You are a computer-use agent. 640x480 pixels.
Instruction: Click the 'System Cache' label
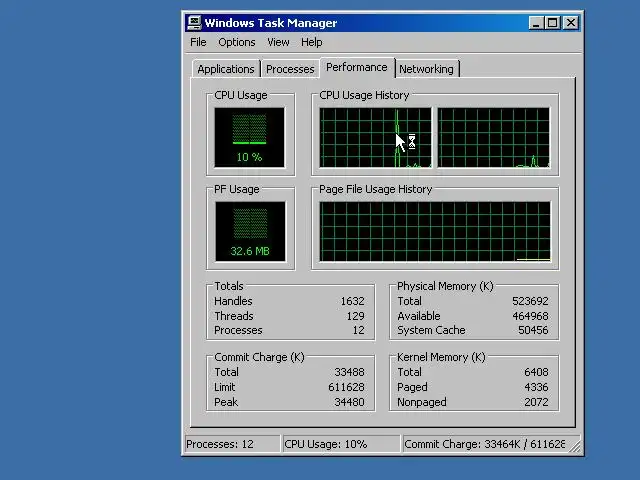point(431,330)
